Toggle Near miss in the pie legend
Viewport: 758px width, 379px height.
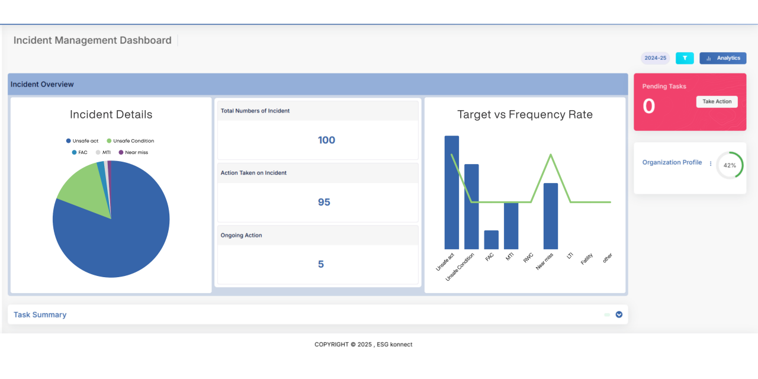point(133,152)
